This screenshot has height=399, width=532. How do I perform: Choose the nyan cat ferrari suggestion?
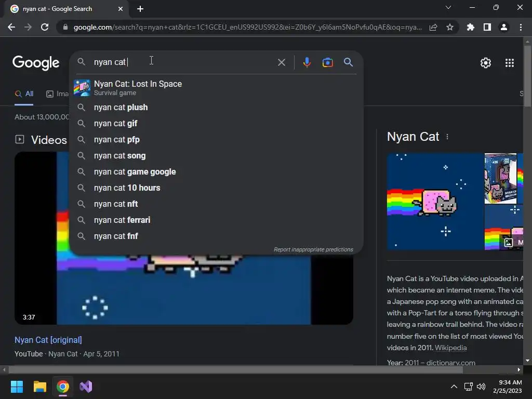point(216,220)
